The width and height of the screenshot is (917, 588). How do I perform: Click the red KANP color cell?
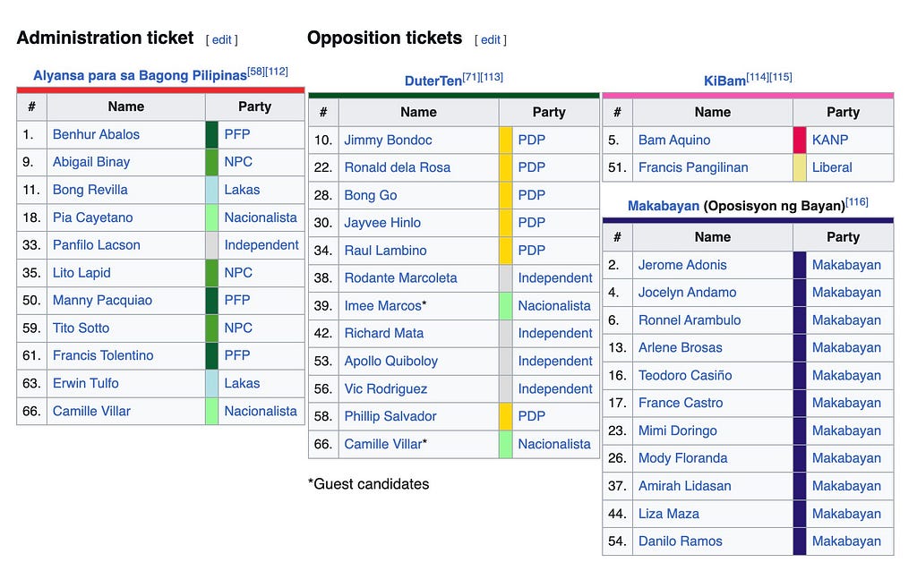click(x=800, y=141)
